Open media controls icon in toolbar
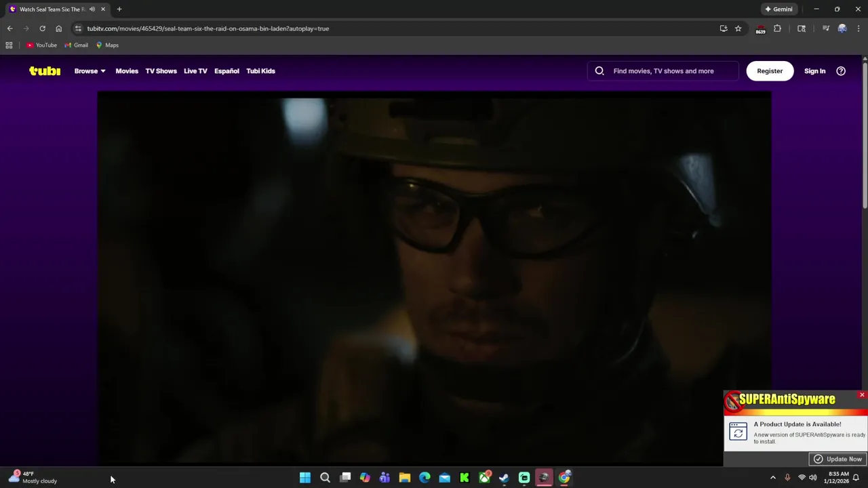This screenshot has height=488, width=868. [826, 28]
